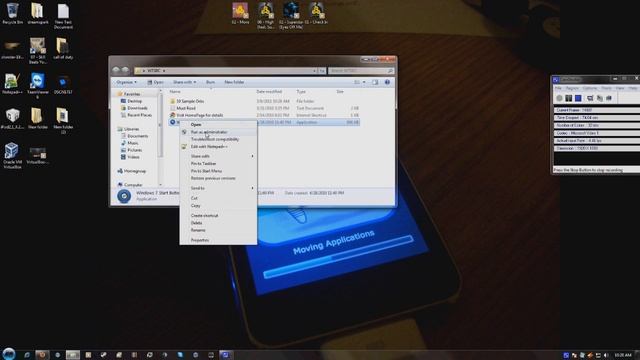
Task: Select the call of duty folder icon
Action: [x=63, y=48]
